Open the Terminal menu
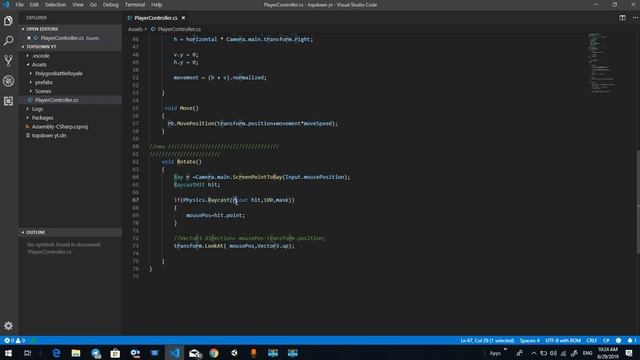 [135, 4]
